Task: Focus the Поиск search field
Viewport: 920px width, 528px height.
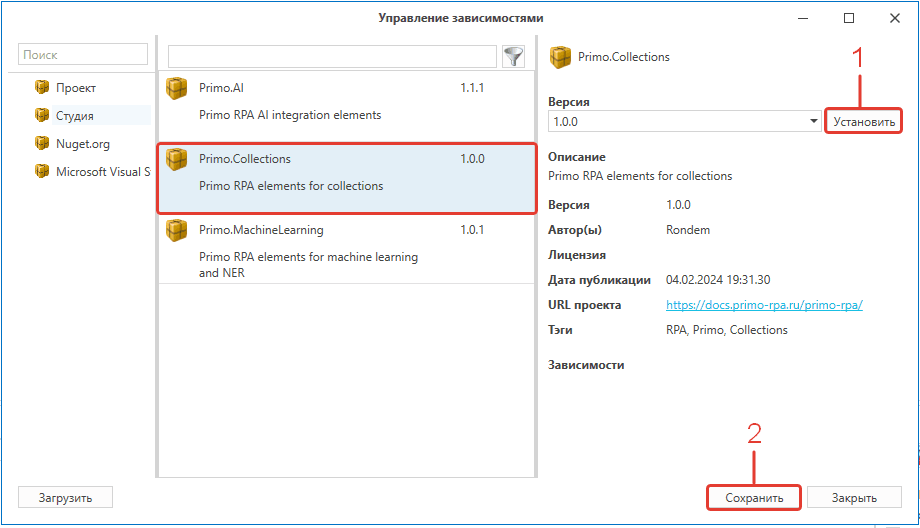Action: (83, 55)
